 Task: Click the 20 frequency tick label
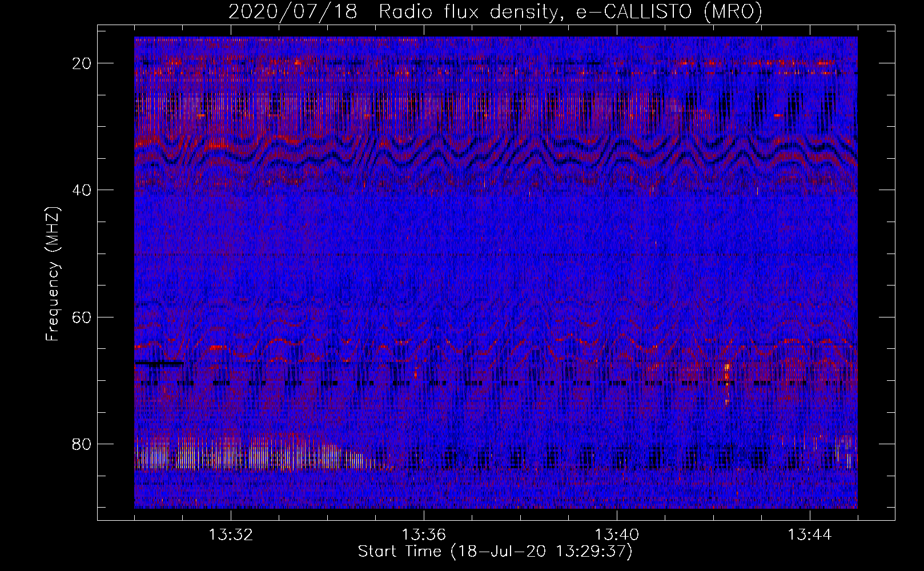tap(82, 63)
